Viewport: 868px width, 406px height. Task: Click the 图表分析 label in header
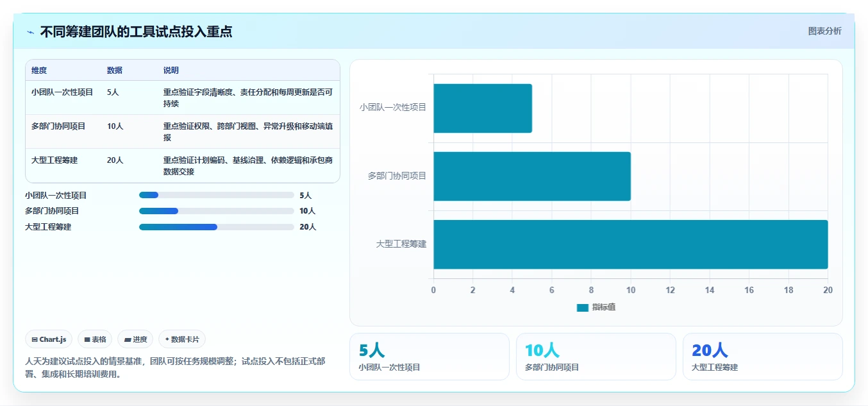coord(824,31)
